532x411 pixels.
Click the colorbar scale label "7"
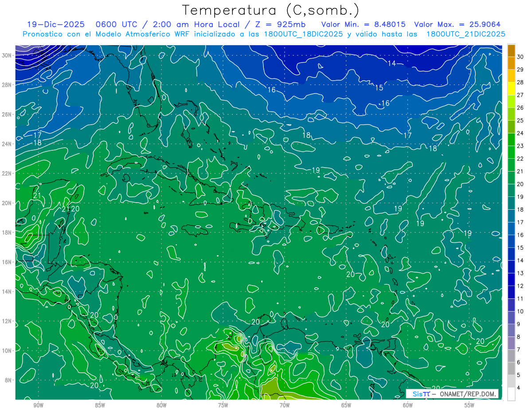[x=519, y=350]
